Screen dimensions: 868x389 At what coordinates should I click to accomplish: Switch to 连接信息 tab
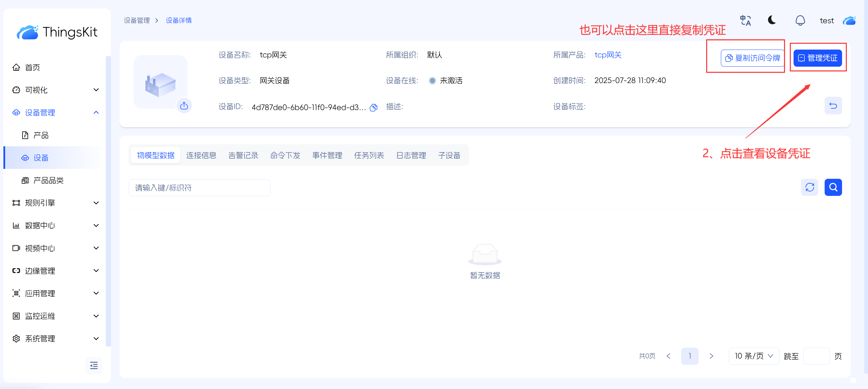(201, 156)
